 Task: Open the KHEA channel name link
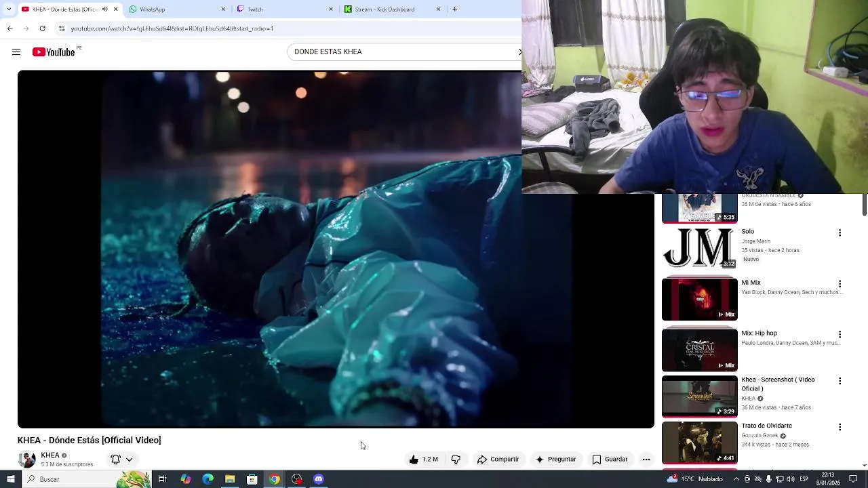50,455
